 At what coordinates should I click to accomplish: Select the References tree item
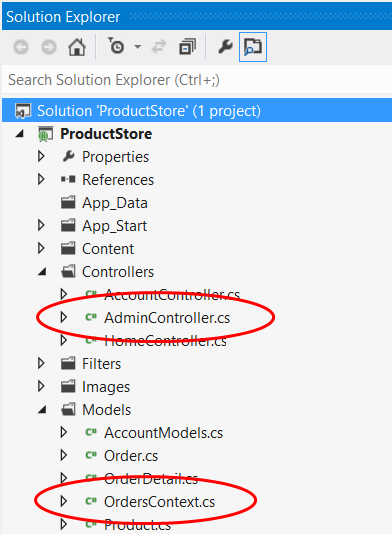click(118, 179)
